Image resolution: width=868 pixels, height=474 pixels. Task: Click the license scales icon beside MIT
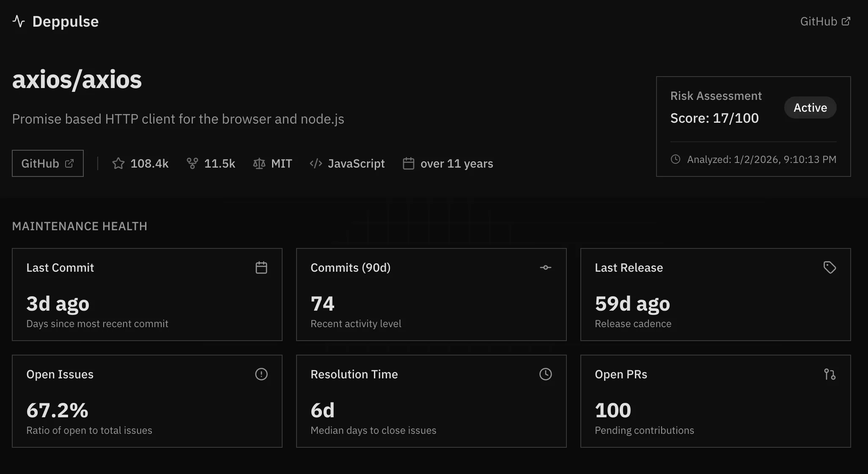(259, 163)
